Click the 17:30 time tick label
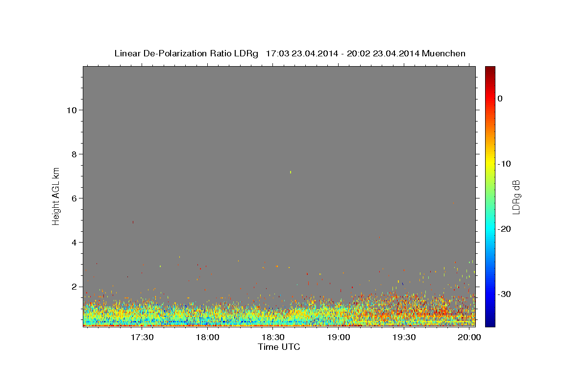 click(x=142, y=338)
